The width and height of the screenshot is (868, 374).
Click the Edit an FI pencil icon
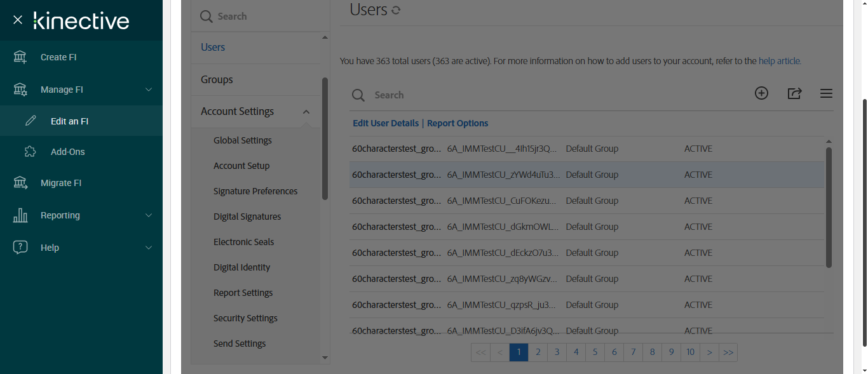tap(31, 121)
